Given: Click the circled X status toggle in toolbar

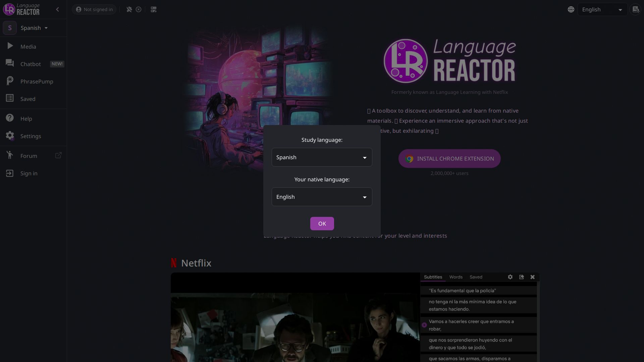Looking at the screenshot, I should point(139,9).
